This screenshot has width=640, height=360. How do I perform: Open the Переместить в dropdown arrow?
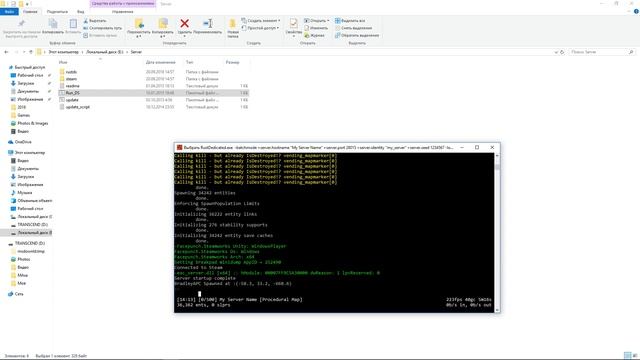[139, 36]
